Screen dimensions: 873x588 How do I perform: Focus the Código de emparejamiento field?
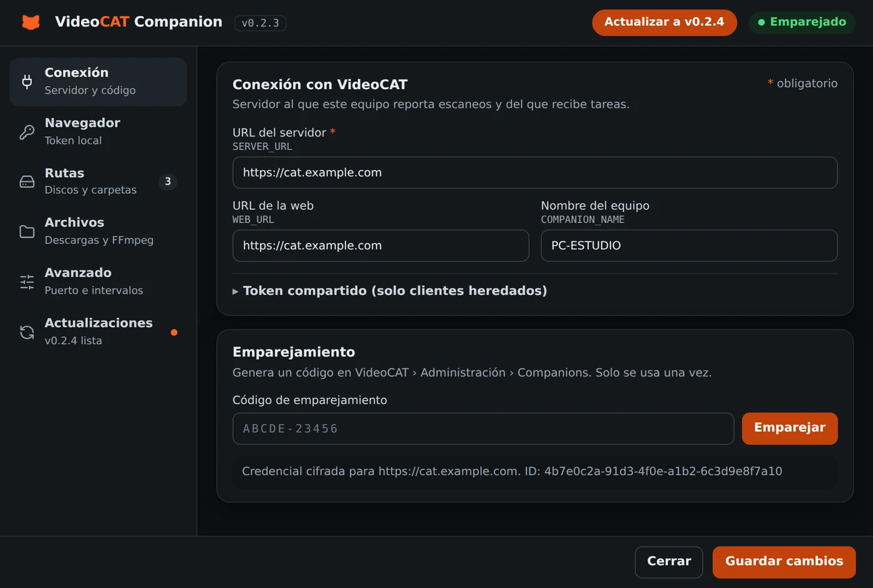[483, 428]
